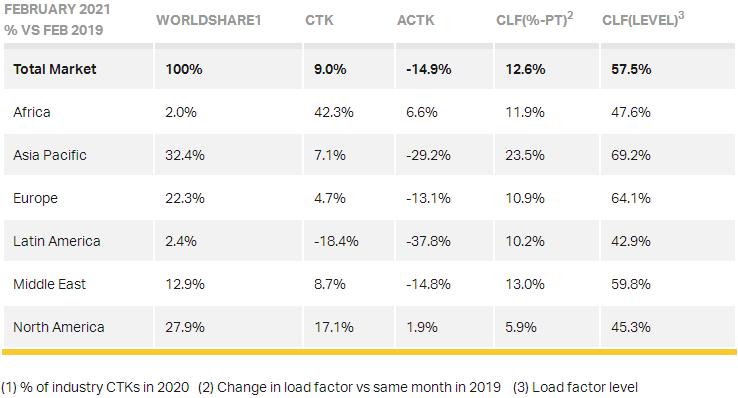Select the Europe row label
Screen dimensions: 738x398
click(x=35, y=198)
